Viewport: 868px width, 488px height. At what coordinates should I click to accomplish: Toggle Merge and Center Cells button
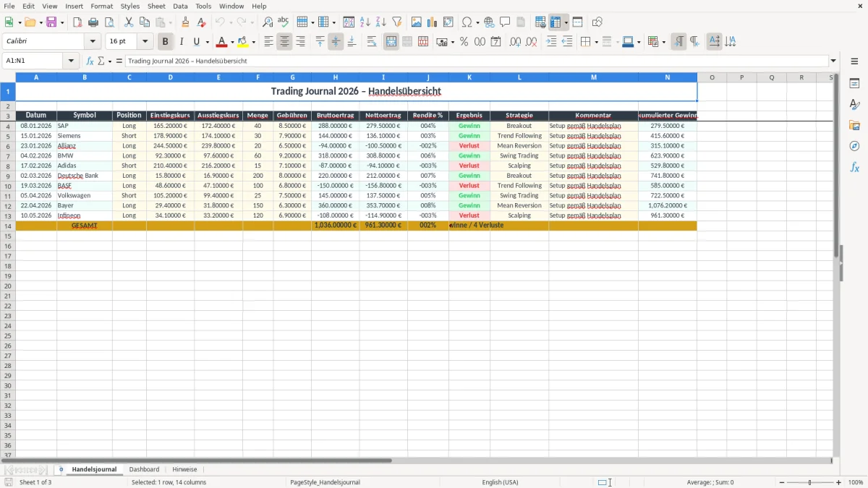click(391, 42)
